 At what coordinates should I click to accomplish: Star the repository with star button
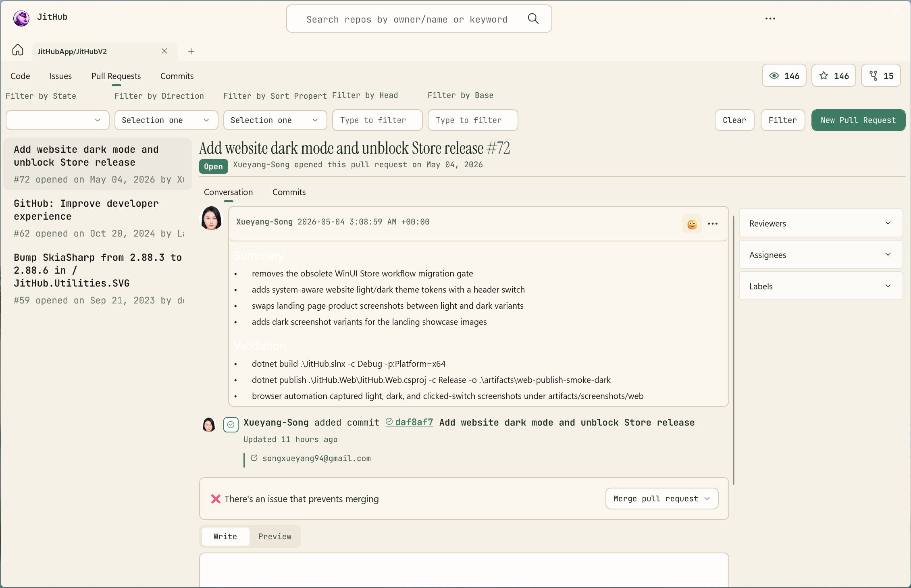click(834, 76)
